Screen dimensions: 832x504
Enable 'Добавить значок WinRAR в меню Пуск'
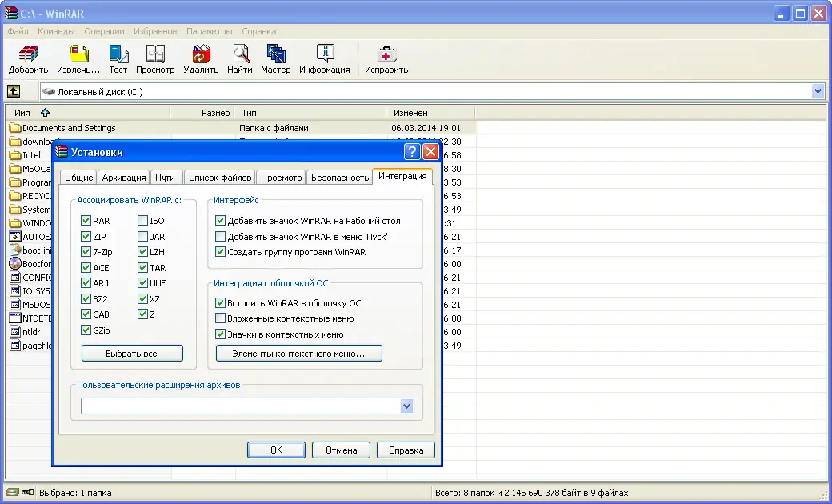click(220, 237)
